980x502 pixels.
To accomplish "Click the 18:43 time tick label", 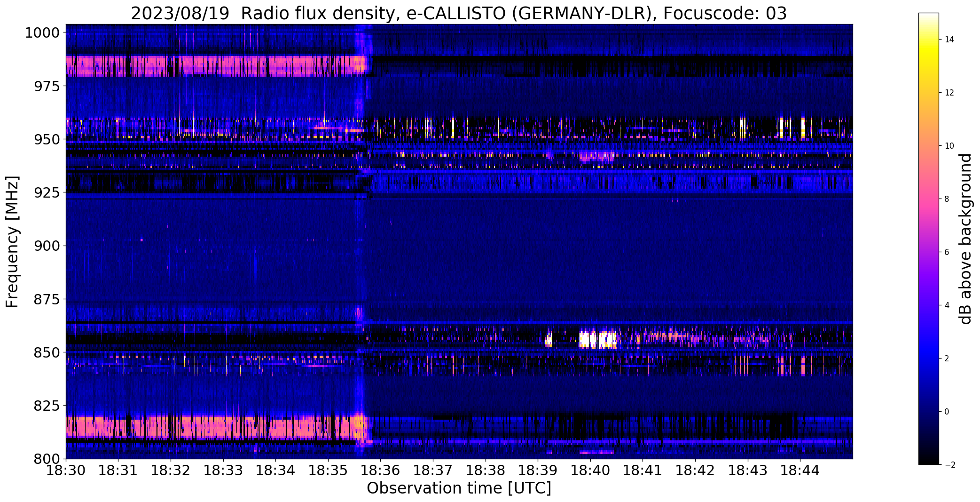I will pyautogui.click(x=748, y=470).
